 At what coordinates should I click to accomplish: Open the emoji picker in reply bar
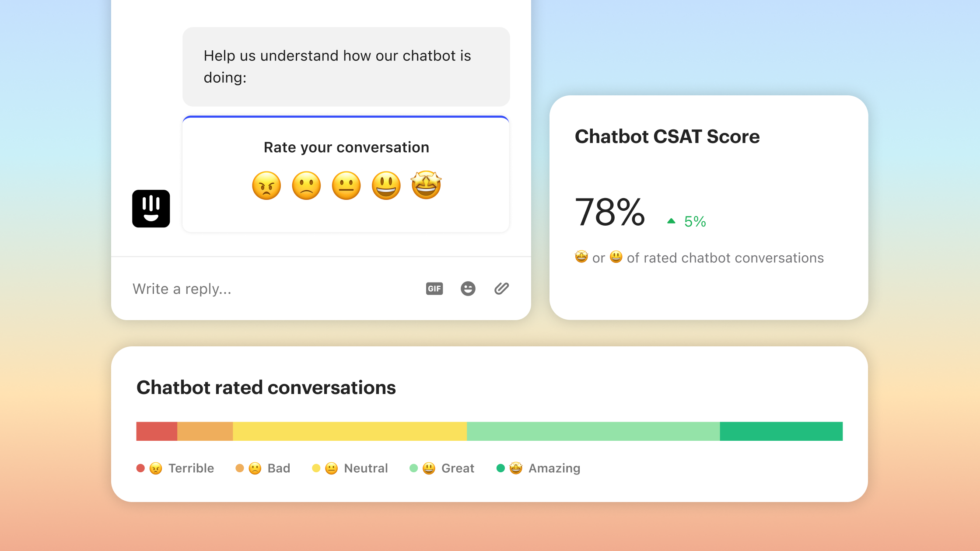(x=468, y=289)
